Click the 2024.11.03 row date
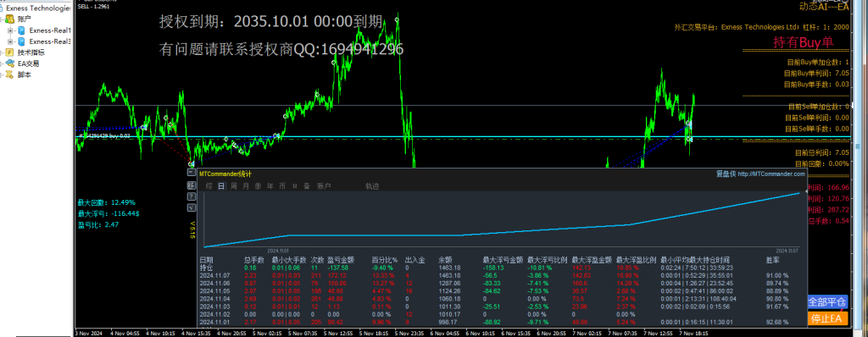This screenshot has width=868, height=337. coord(214,306)
